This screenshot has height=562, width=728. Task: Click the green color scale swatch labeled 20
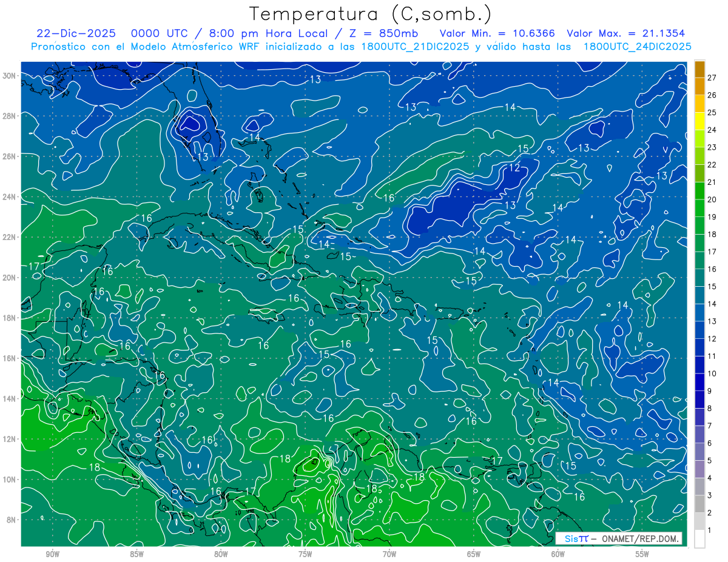pyautogui.click(x=699, y=190)
